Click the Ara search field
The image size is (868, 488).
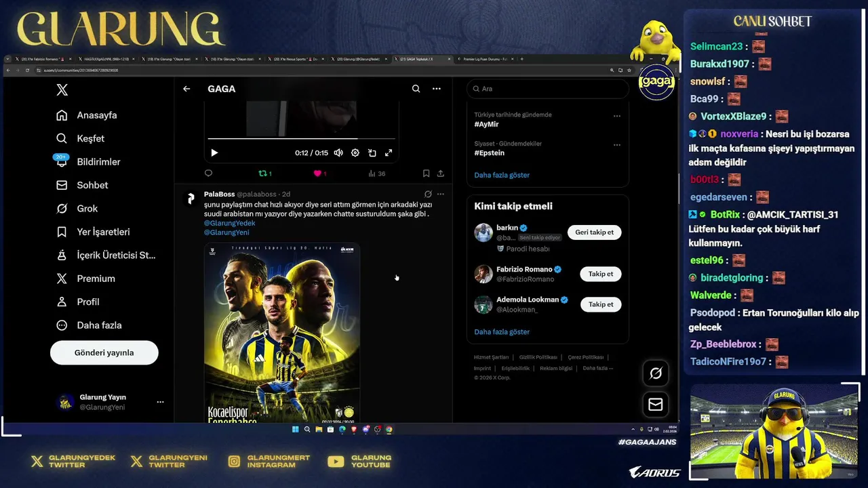click(x=547, y=89)
